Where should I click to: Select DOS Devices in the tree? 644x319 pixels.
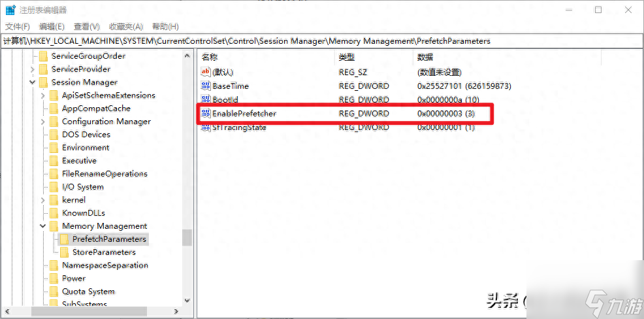point(86,135)
